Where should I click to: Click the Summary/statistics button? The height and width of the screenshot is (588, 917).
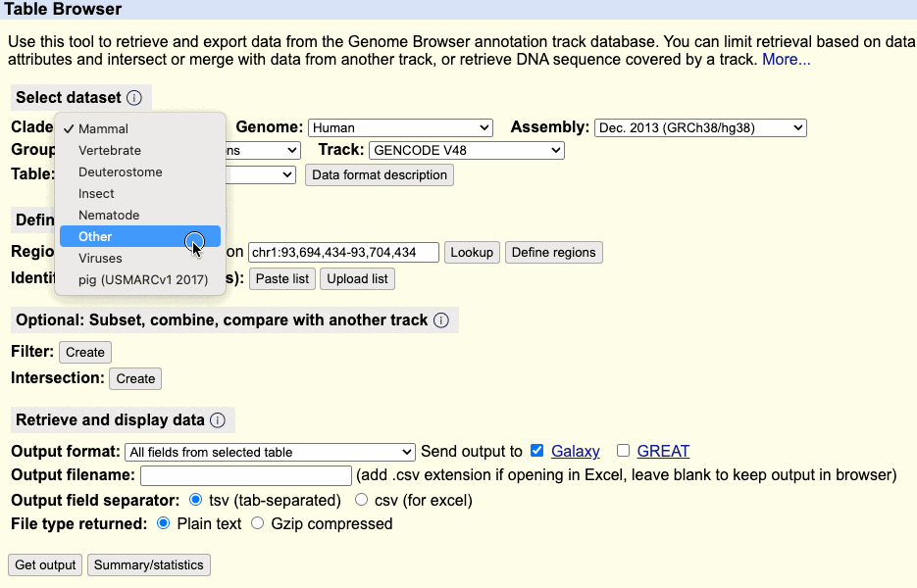149,564
